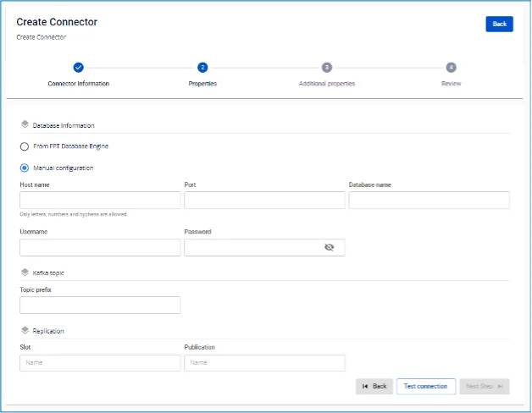Click the blue Back button at top right
532x413 pixels.
(499, 24)
